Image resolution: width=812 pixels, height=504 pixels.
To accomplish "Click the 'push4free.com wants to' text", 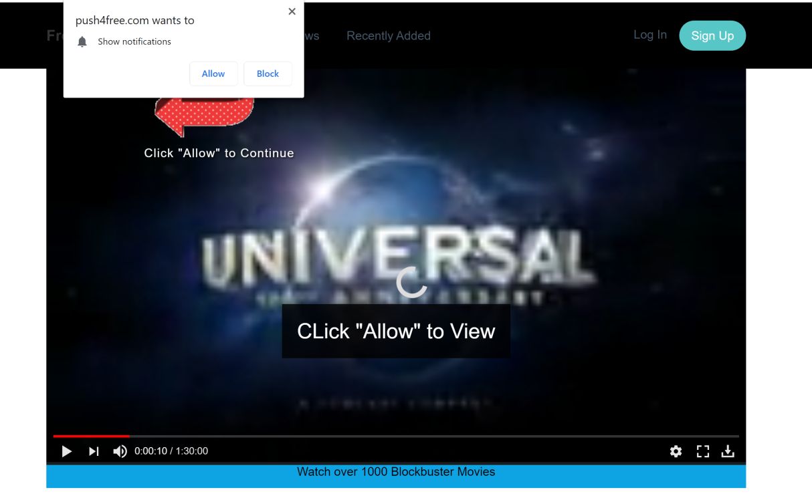I will pos(135,20).
